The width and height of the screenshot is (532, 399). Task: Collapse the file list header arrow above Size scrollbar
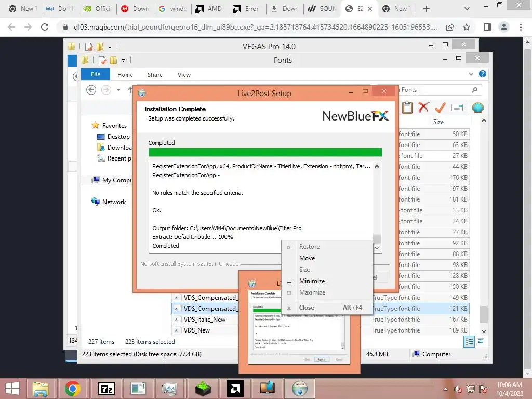[484, 120]
